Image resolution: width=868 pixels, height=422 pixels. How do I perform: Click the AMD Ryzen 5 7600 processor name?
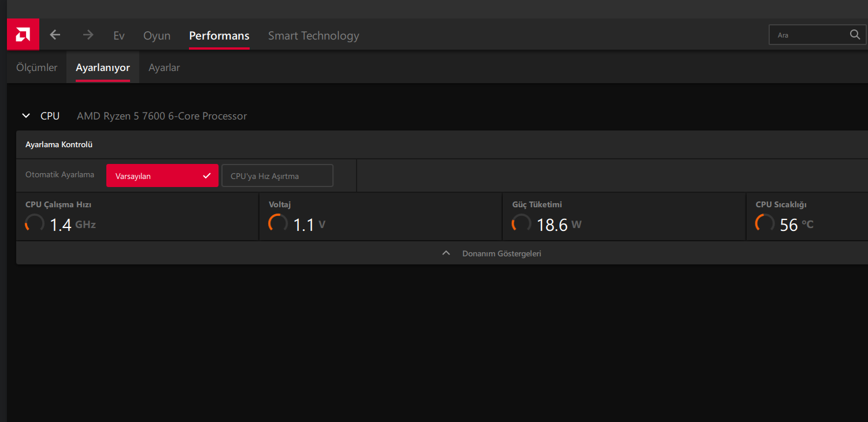(x=162, y=116)
